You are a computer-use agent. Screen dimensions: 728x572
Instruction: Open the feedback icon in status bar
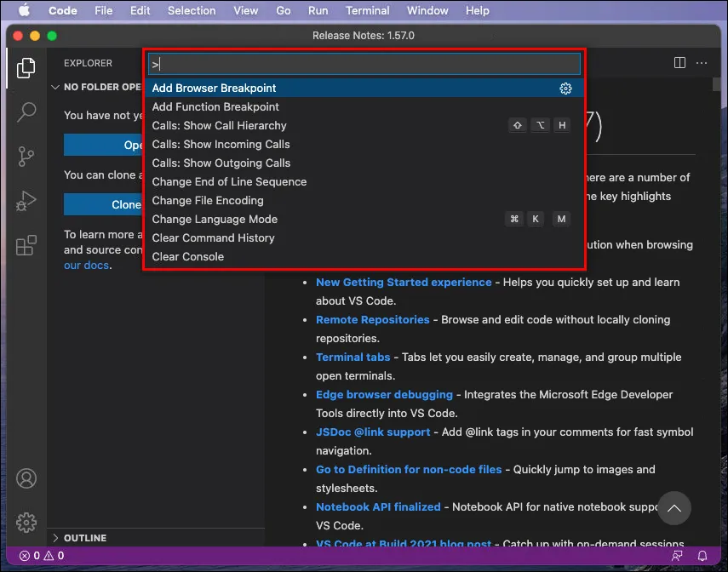click(677, 556)
